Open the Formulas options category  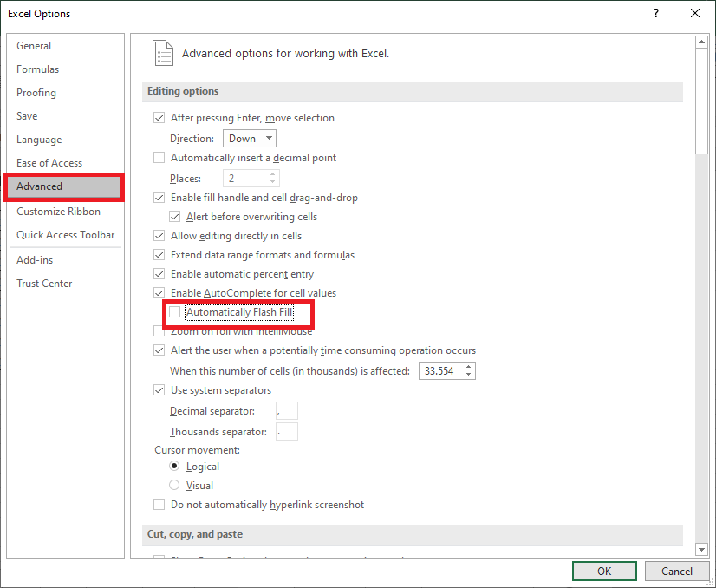(x=37, y=69)
